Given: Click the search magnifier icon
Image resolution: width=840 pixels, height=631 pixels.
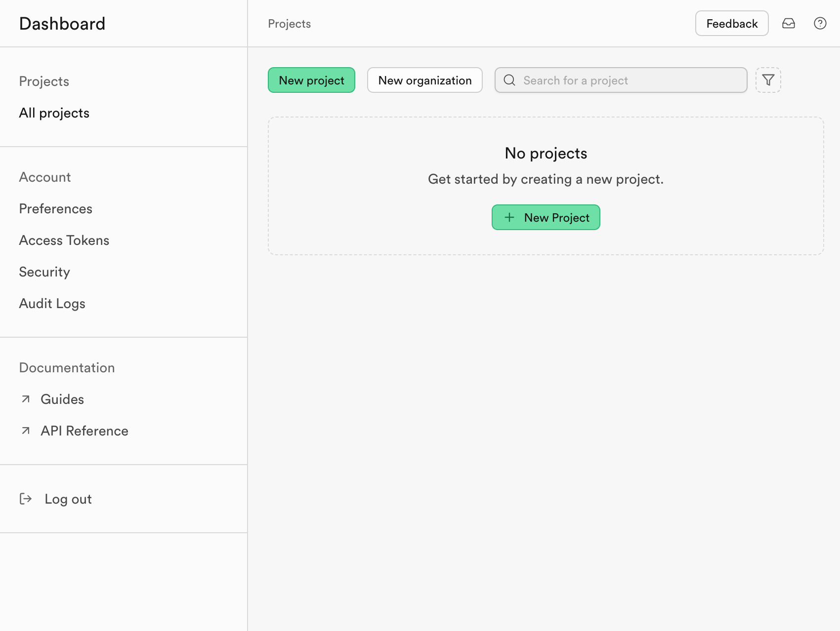Looking at the screenshot, I should click(509, 80).
